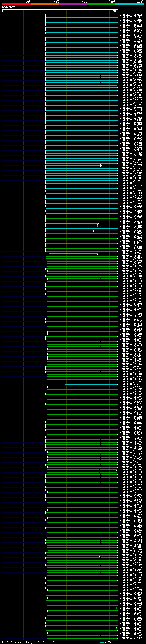Screen dimensions: 146x644
Task: Select label UniRef100_B7QN17
Action: 131,268
